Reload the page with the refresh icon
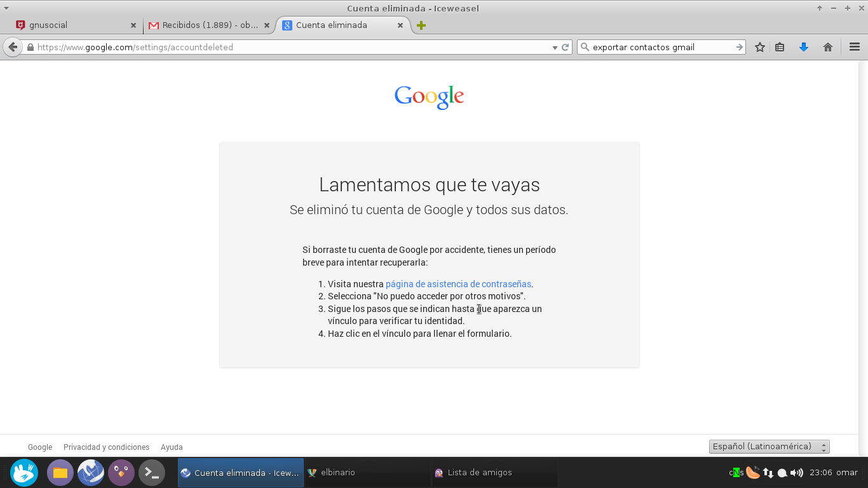This screenshot has height=488, width=868. tap(565, 47)
